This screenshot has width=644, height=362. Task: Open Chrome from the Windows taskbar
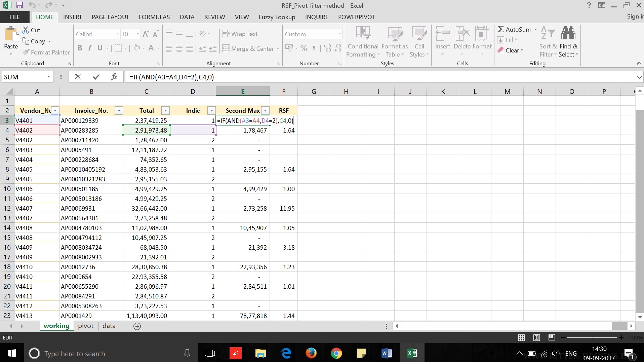(x=336, y=353)
